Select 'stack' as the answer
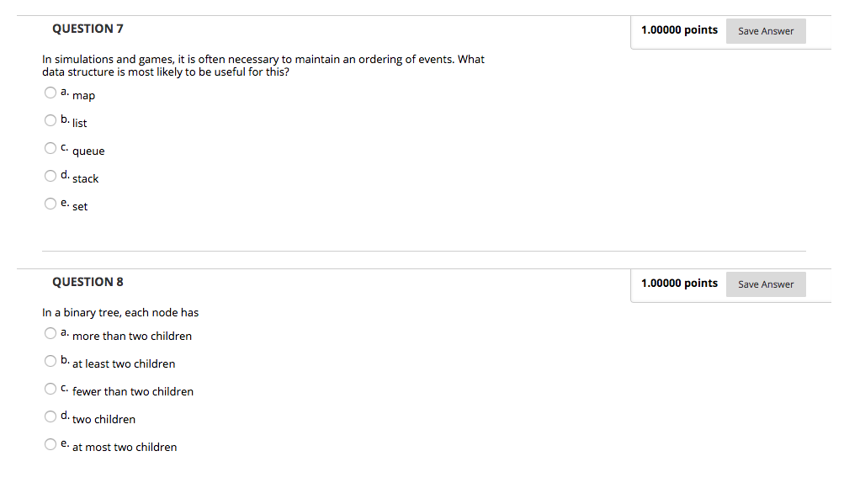This screenshot has height=504, width=844. (x=50, y=177)
